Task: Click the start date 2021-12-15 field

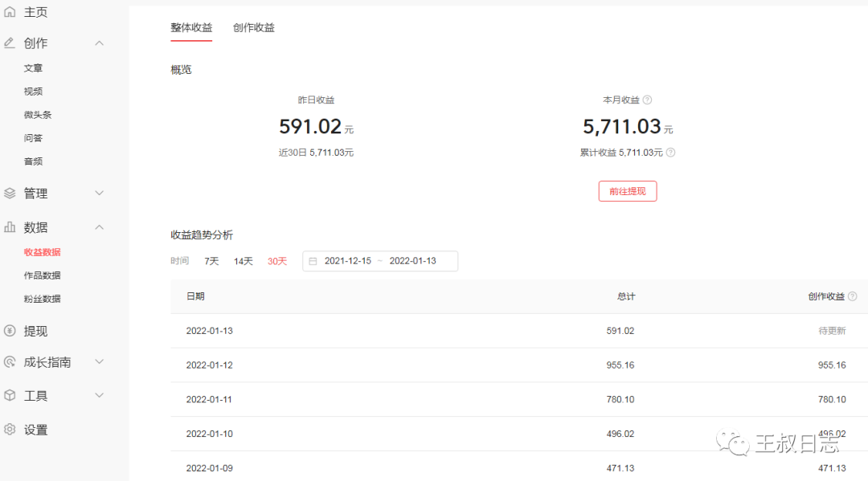Action: [348, 261]
